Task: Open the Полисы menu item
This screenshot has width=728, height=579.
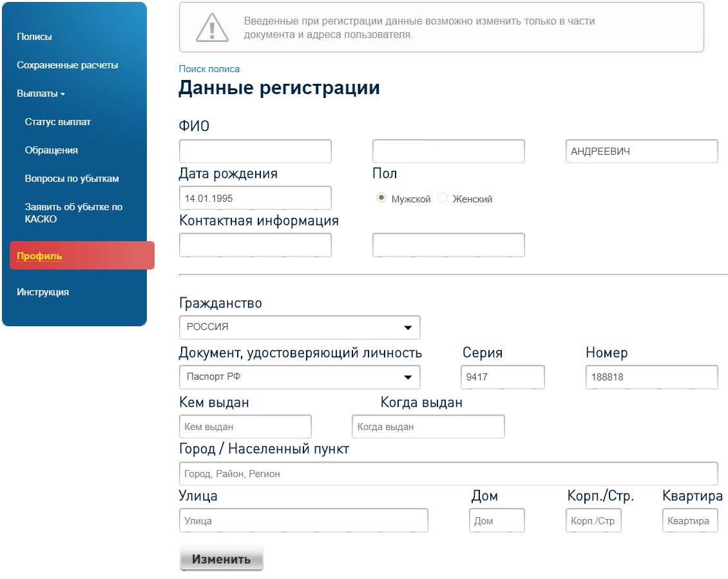Action: coord(34,37)
